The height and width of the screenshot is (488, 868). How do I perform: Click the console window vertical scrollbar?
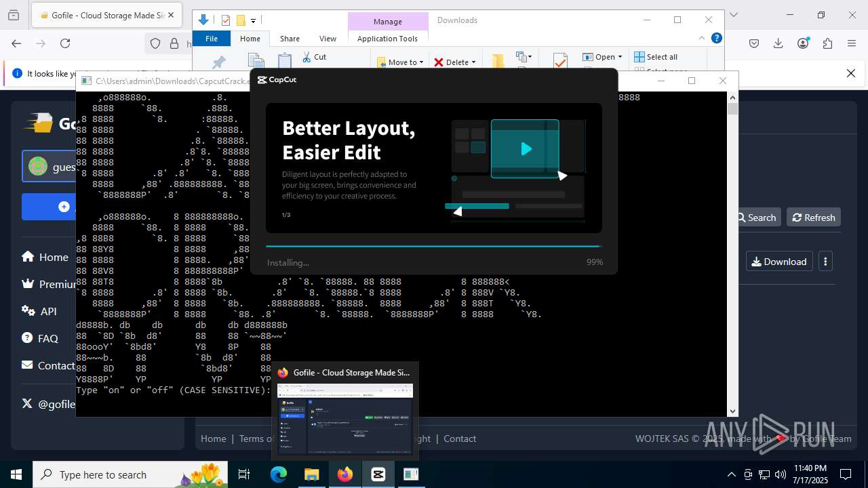[732, 254]
